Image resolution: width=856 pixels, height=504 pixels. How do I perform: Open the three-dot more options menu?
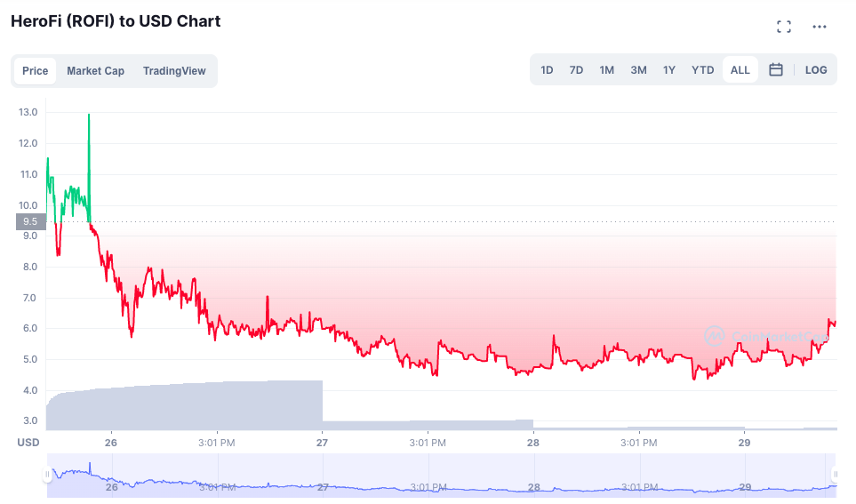(820, 26)
